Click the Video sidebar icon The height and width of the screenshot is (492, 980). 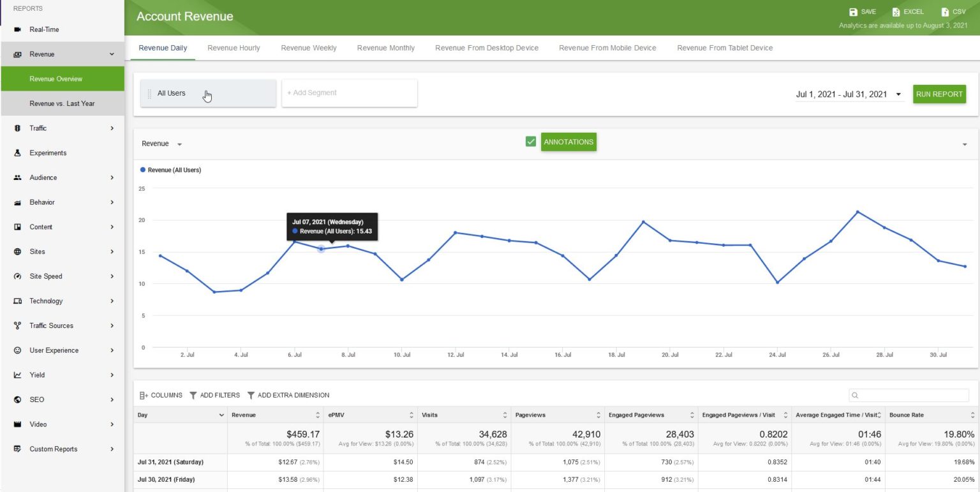(x=17, y=424)
